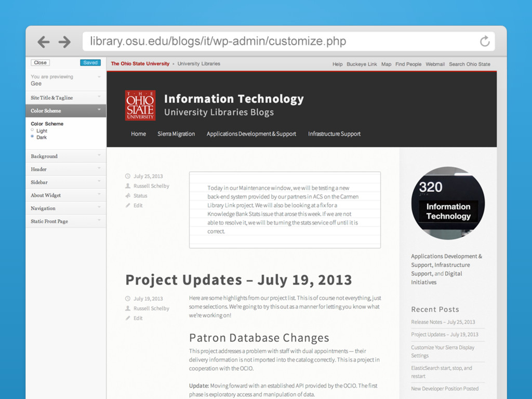Click the Recent Posts heading

click(435, 310)
